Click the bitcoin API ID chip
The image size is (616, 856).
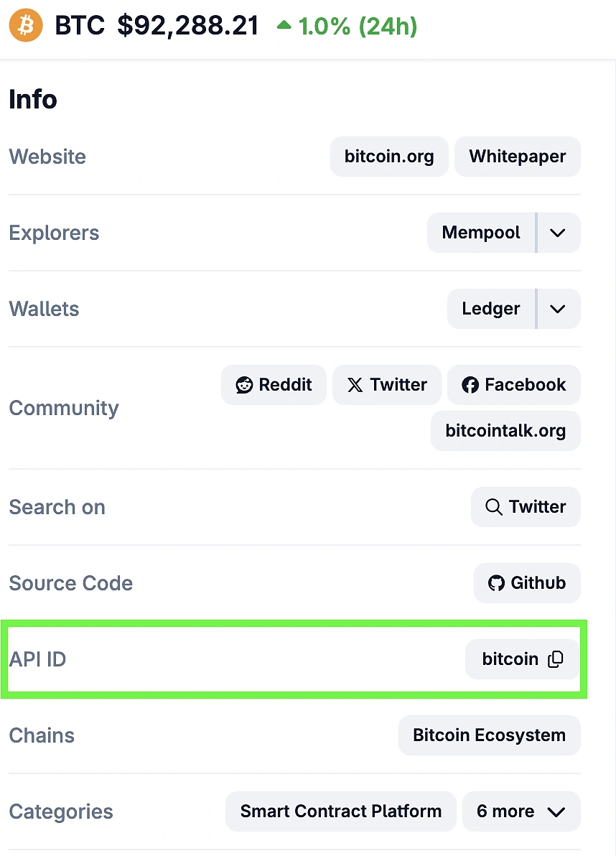(x=510, y=659)
